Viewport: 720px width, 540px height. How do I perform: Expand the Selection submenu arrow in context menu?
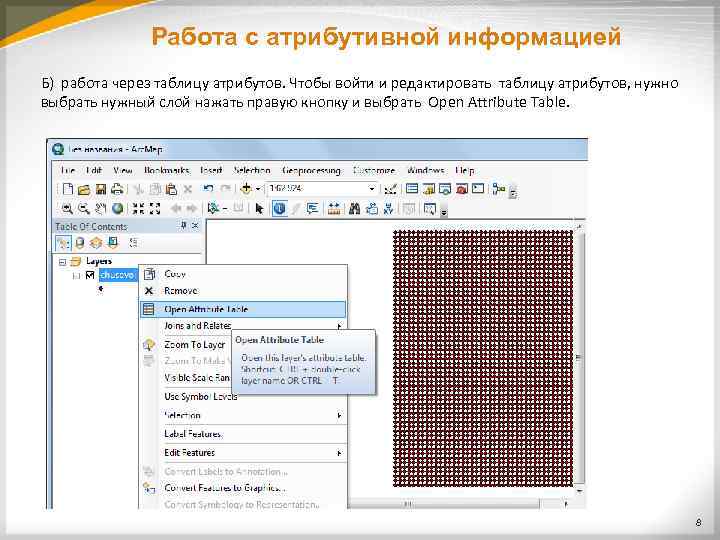pyautogui.click(x=339, y=416)
